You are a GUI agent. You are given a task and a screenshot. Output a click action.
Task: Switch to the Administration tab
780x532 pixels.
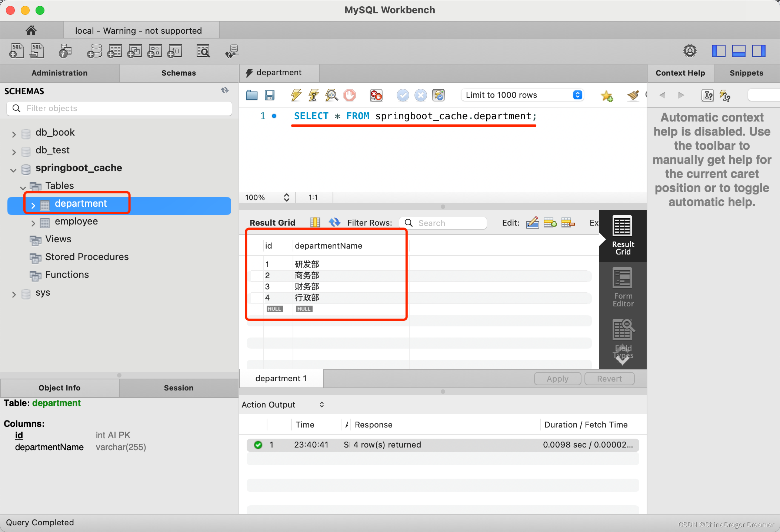point(60,73)
